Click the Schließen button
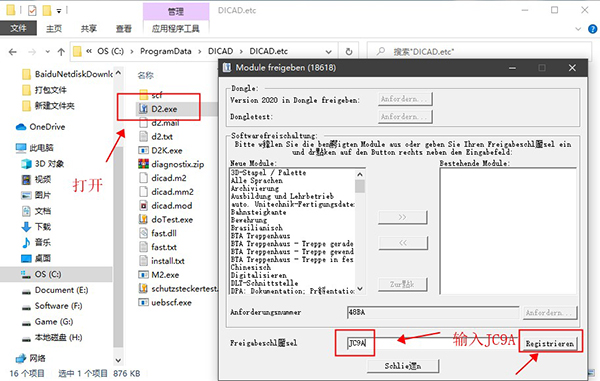This screenshot has width=600, height=381. click(x=403, y=366)
